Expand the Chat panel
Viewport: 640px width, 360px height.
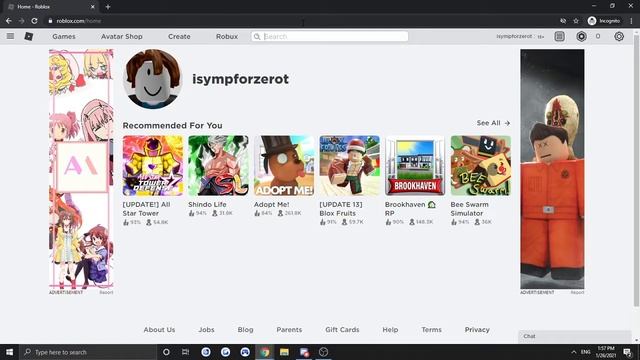coord(575,336)
